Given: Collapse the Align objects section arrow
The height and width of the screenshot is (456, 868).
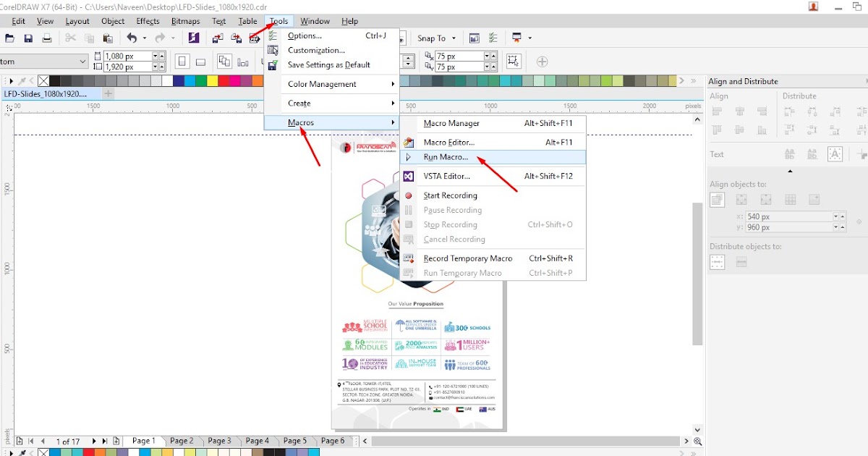Looking at the screenshot, I should (790, 172).
